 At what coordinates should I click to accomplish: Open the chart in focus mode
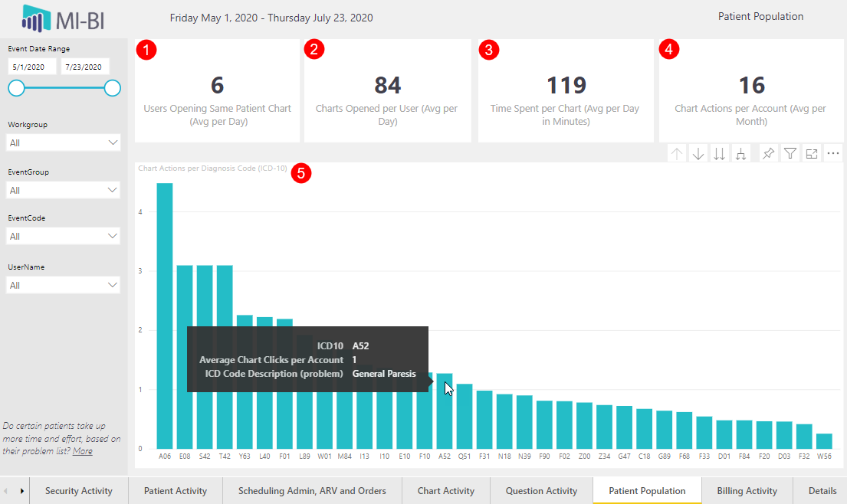pos(812,154)
